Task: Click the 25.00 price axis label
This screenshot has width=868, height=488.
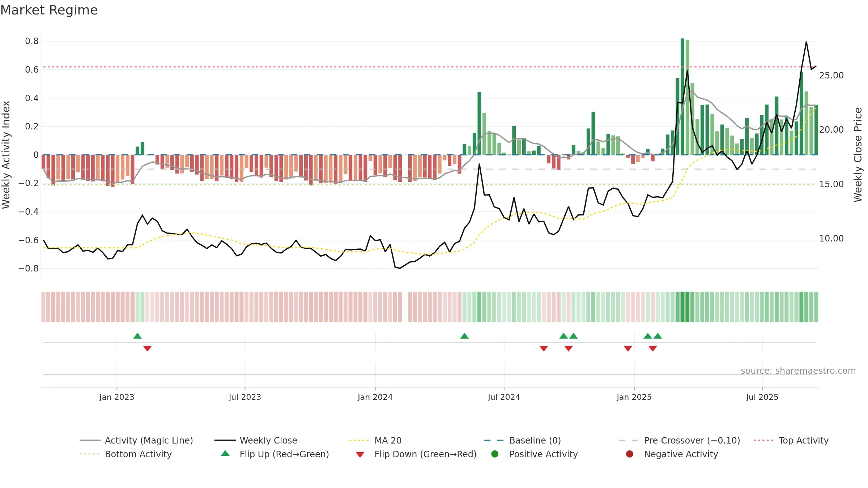Action: [831, 75]
